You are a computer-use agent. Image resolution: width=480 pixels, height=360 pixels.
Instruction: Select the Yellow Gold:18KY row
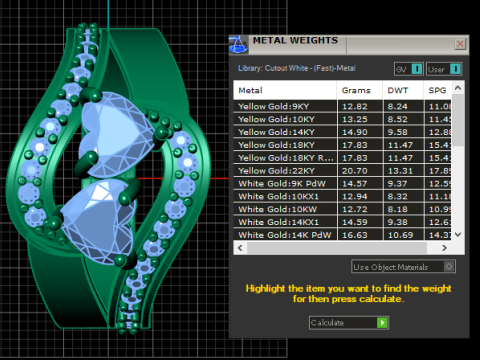(342, 145)
